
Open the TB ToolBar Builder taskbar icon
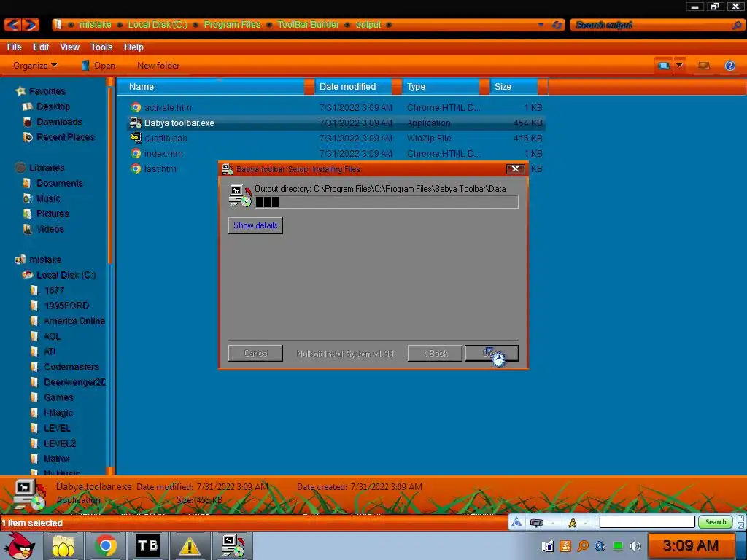click(147, 545)
